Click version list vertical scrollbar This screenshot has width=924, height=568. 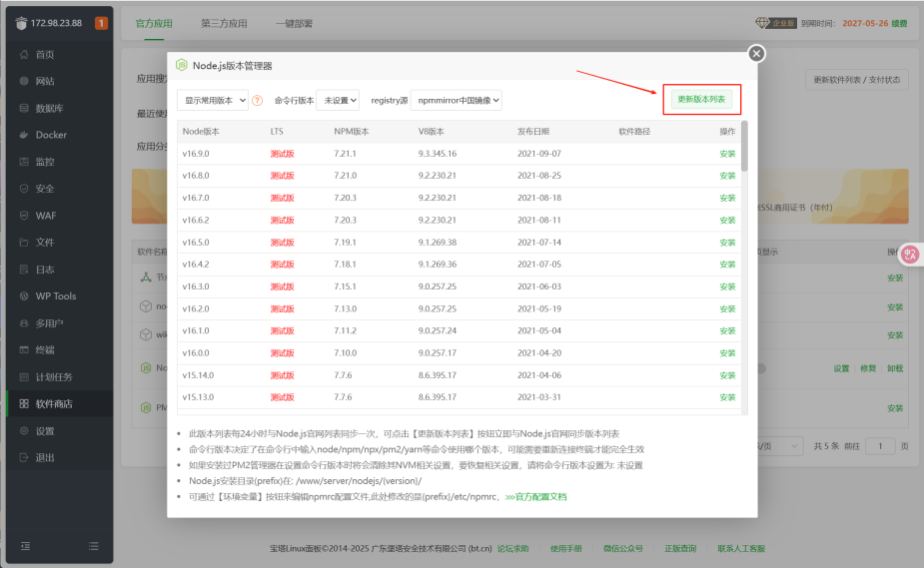pyautogui.click(x=744, y=147)
